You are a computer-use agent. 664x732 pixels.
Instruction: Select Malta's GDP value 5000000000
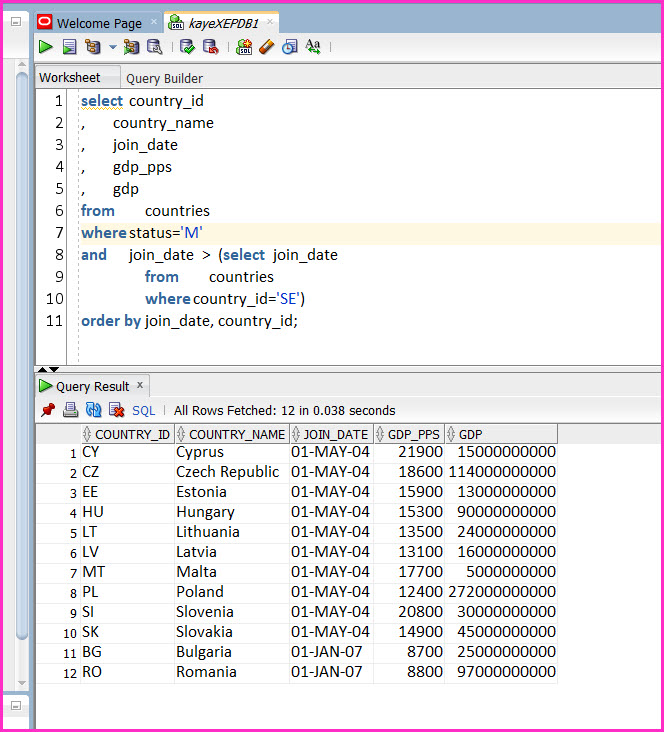(501, 572)
